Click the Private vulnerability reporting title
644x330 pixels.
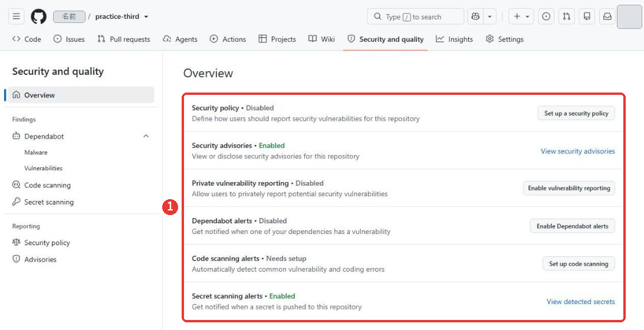click(240, 183)
